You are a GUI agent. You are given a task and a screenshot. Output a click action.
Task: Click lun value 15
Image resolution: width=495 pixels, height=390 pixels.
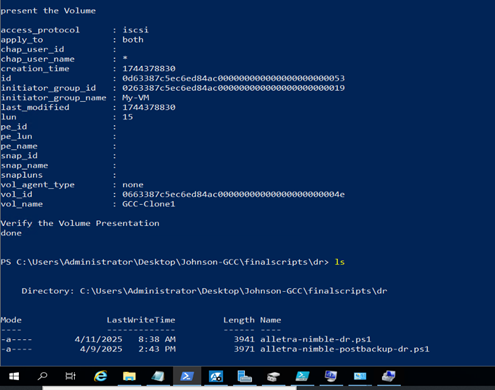click(x=128, y=117)
